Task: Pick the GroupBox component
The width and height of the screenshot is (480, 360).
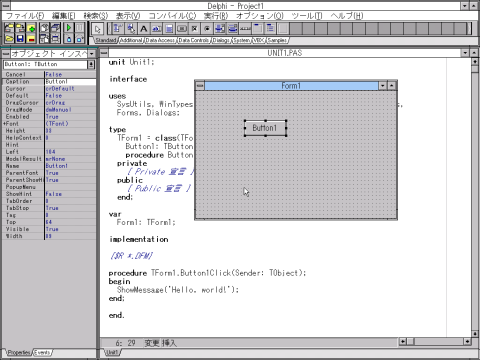Action: coord(258,29)
